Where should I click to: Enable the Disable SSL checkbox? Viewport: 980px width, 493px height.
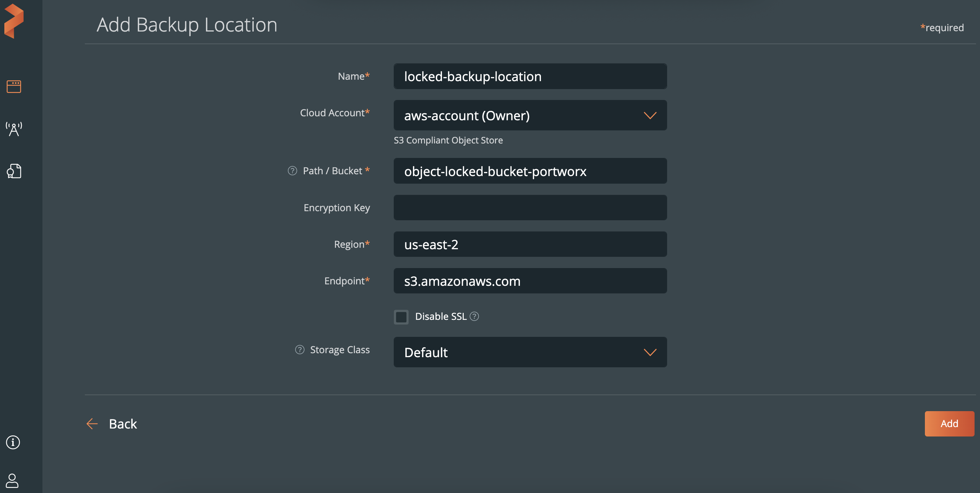(x=401, y=317)
